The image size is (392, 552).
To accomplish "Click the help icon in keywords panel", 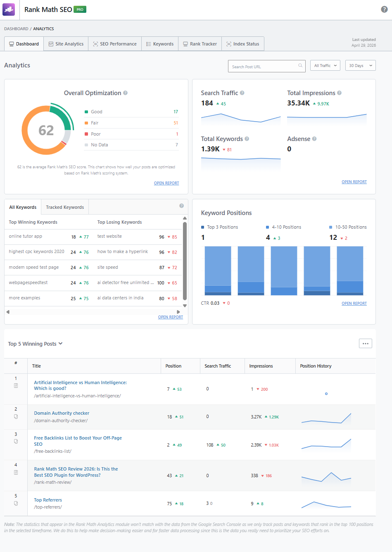I will coord(181,206).
